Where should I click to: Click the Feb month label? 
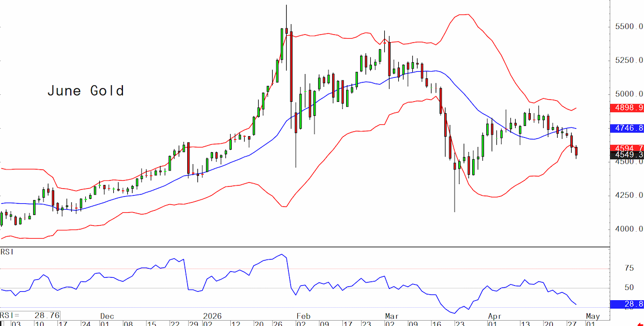pyautogui.click(x=303, y=316)
